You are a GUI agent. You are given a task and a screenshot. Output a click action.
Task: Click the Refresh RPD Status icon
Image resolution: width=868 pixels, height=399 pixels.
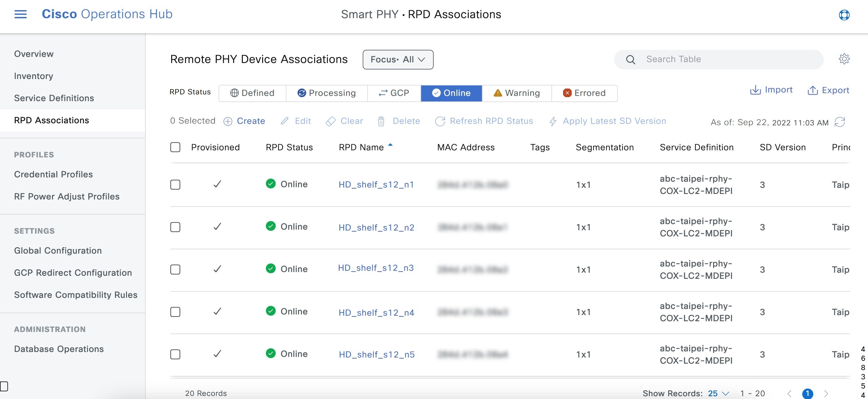(440, 121)
